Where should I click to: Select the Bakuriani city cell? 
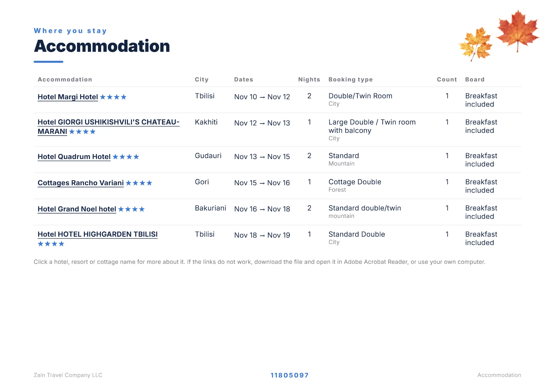pos(211,208)
